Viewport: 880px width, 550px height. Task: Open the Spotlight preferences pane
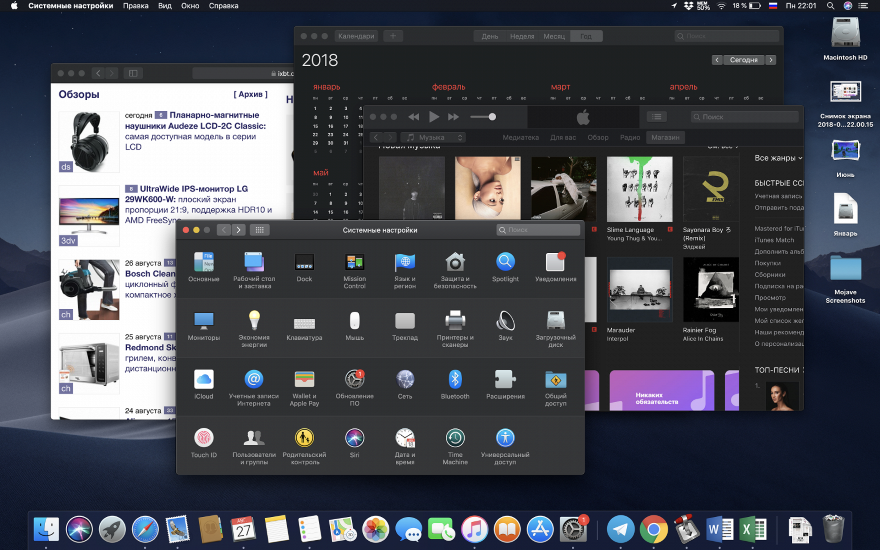pyautogui.click(x=505, y=262)
